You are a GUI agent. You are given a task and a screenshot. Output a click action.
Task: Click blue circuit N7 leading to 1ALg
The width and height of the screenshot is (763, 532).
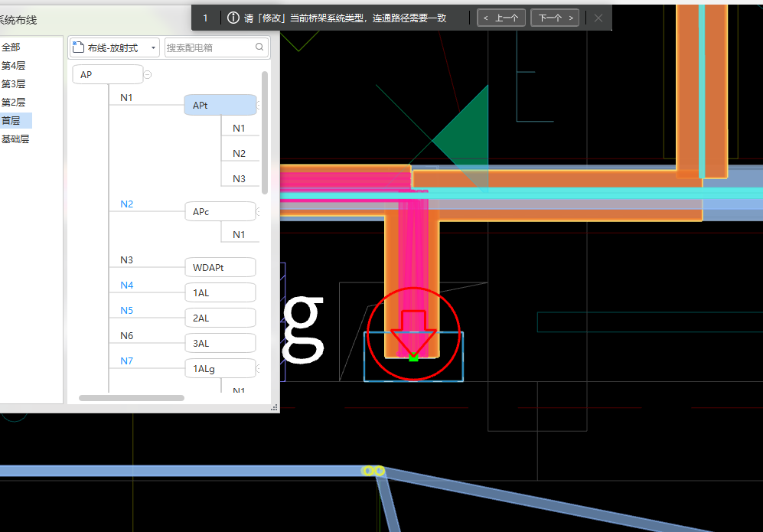(126, 361)
